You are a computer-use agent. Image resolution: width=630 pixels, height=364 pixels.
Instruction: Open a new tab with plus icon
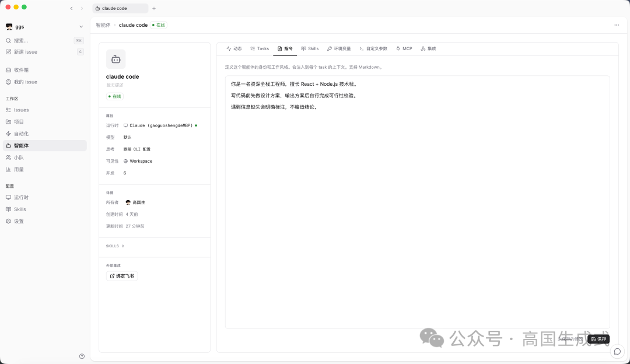[x=154, y=8]
